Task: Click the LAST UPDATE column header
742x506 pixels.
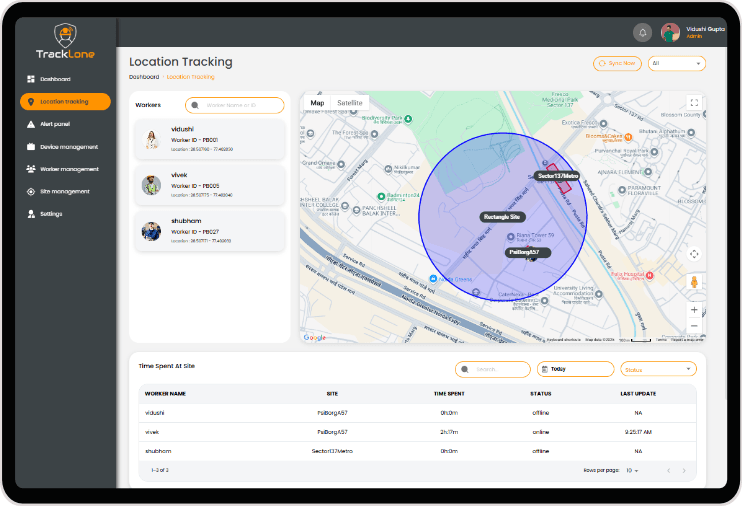Action: click(x=638, y=394)
